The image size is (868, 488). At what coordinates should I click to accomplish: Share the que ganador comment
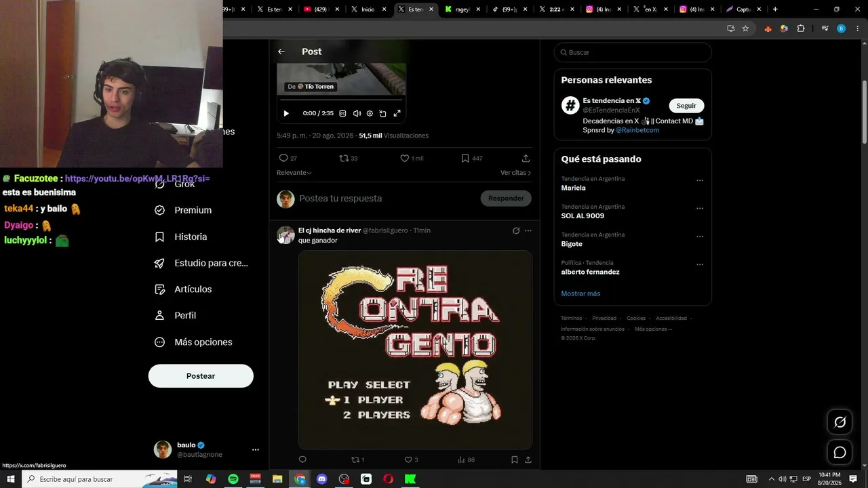528,460
